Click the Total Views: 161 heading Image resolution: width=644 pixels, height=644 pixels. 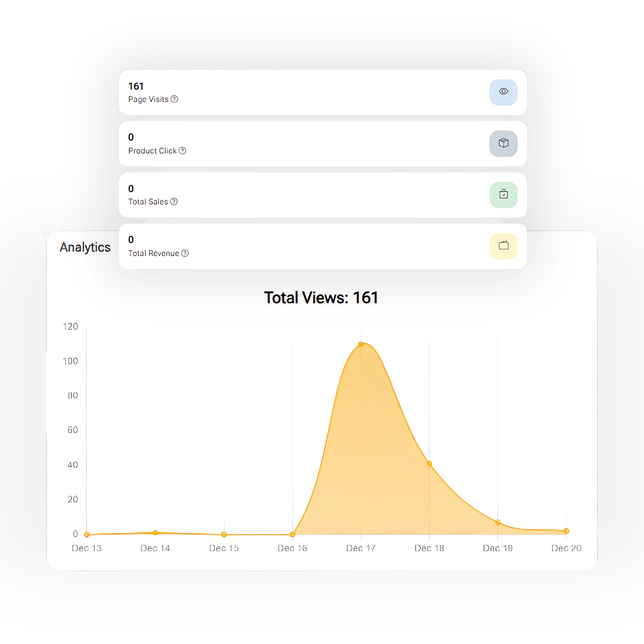(321, 297)
